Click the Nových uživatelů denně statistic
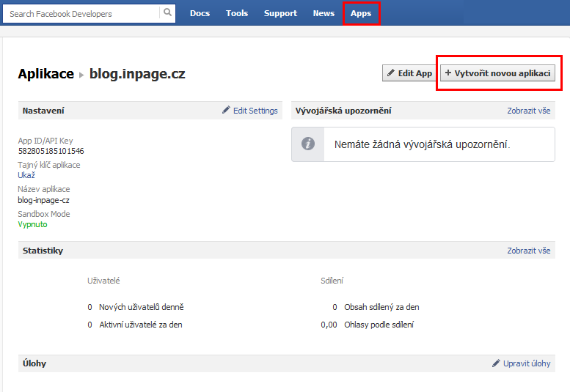This screenshot has width=570, height=392. pyautogui.click(x=142, y=307)
